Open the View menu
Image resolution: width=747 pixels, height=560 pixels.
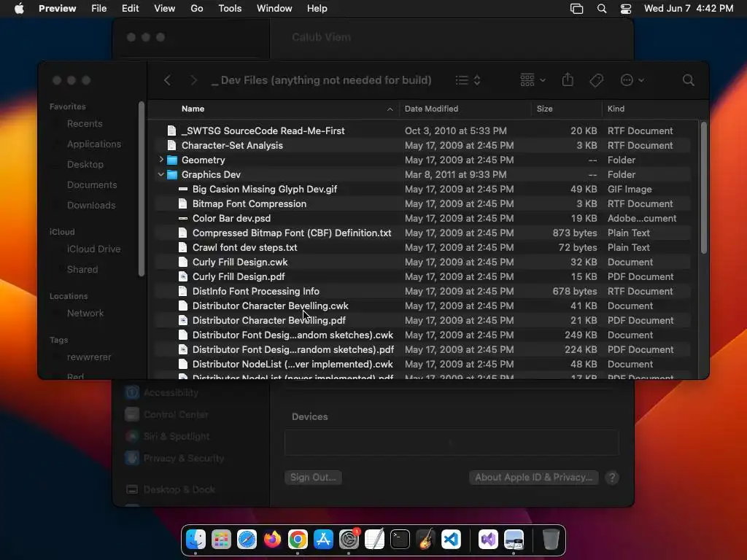[164, 9]
